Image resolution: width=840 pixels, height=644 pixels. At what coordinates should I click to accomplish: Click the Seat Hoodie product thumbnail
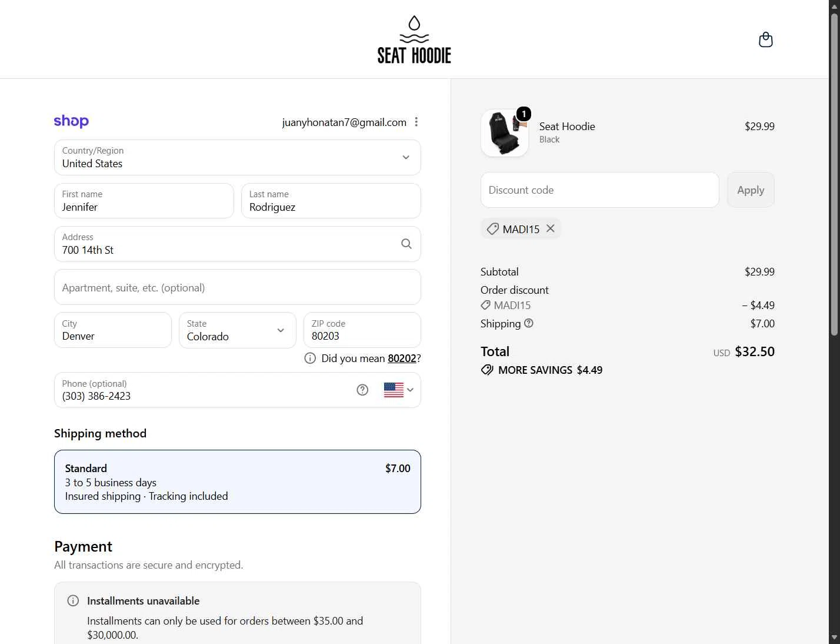[x=505, y=133]
